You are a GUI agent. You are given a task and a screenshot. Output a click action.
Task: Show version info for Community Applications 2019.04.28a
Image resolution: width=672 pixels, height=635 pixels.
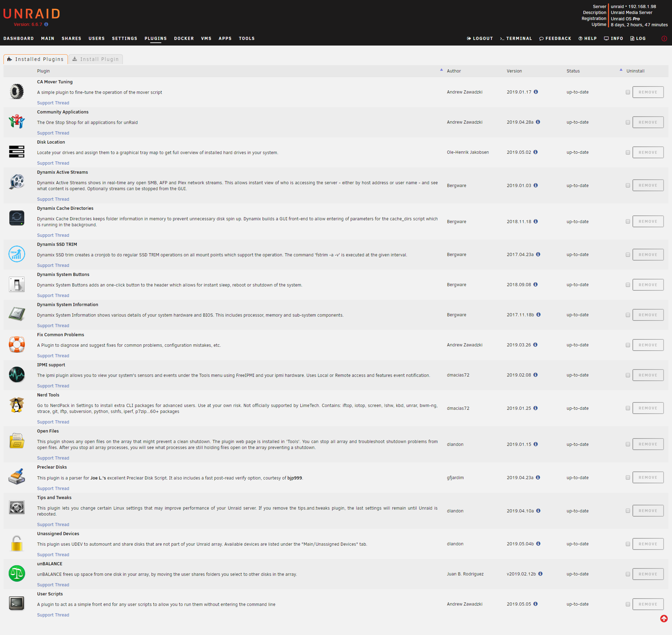tap(538, 122)
